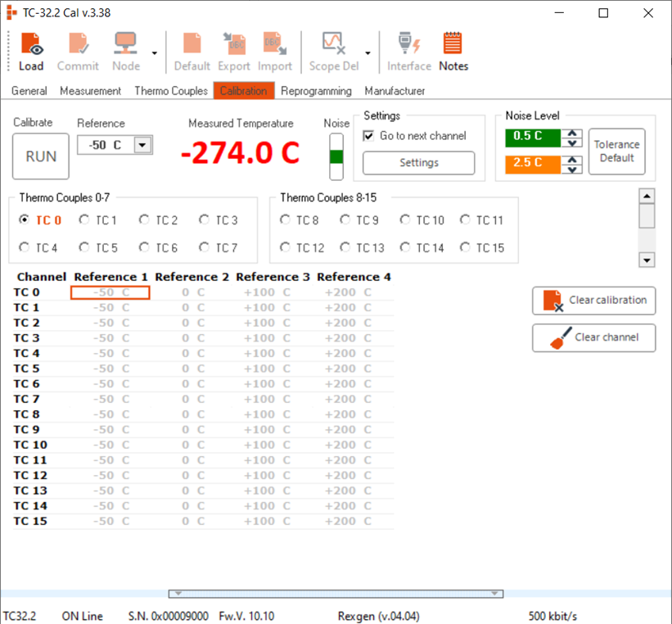Select the TC 5 radio button
This screenshot has height=624, width=672.
tap(84, 247)
